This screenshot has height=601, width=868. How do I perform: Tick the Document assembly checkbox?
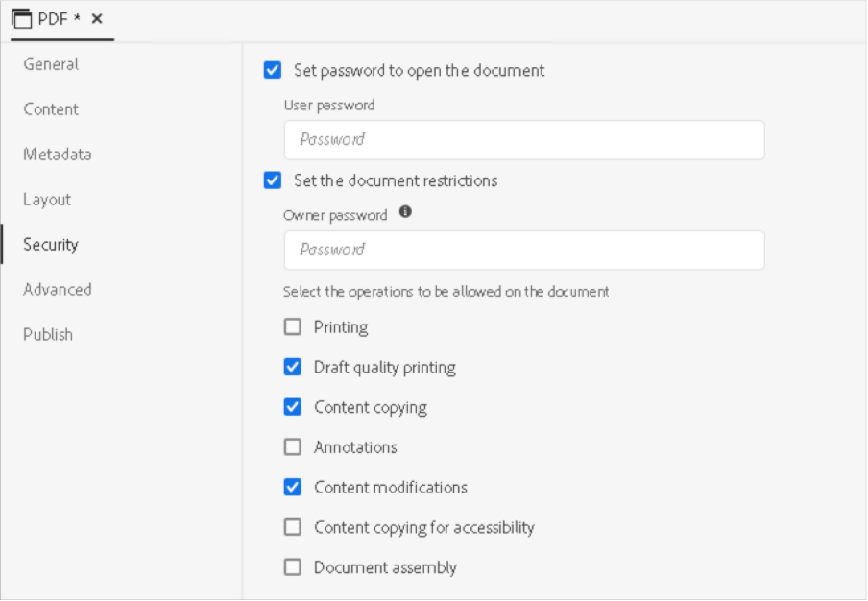click(293, 567)
